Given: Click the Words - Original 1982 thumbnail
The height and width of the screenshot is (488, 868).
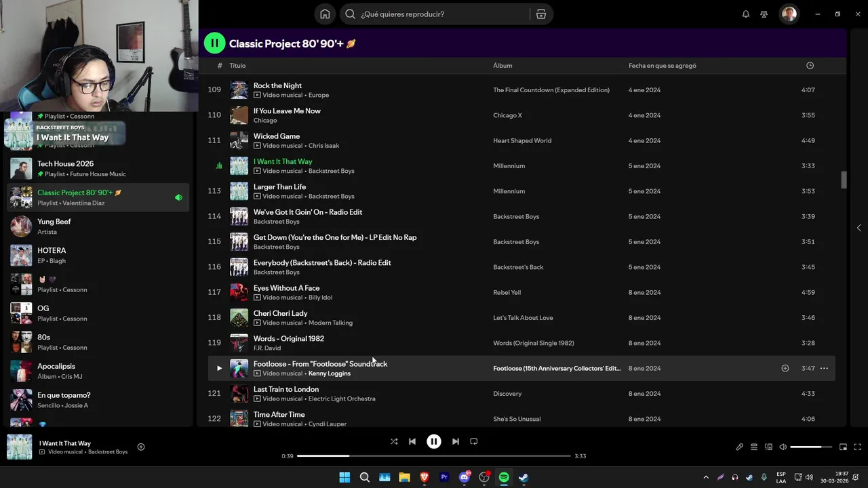Looking at the screenshot, I should tap(239, 343).
